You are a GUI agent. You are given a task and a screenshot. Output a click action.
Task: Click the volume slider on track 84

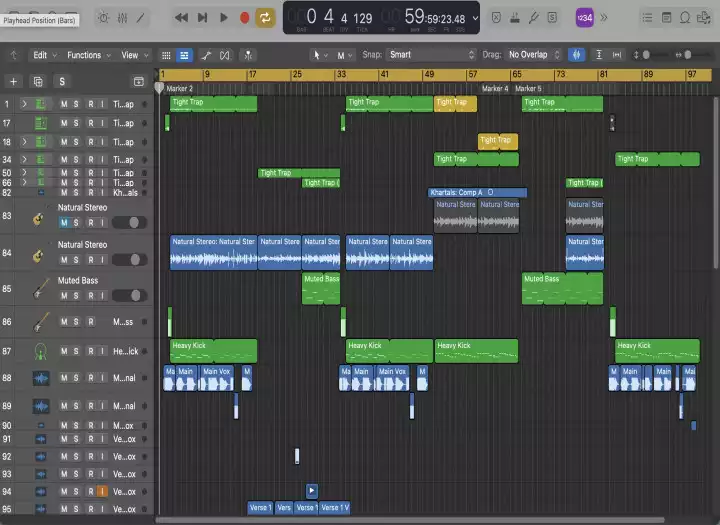(130, 260)
